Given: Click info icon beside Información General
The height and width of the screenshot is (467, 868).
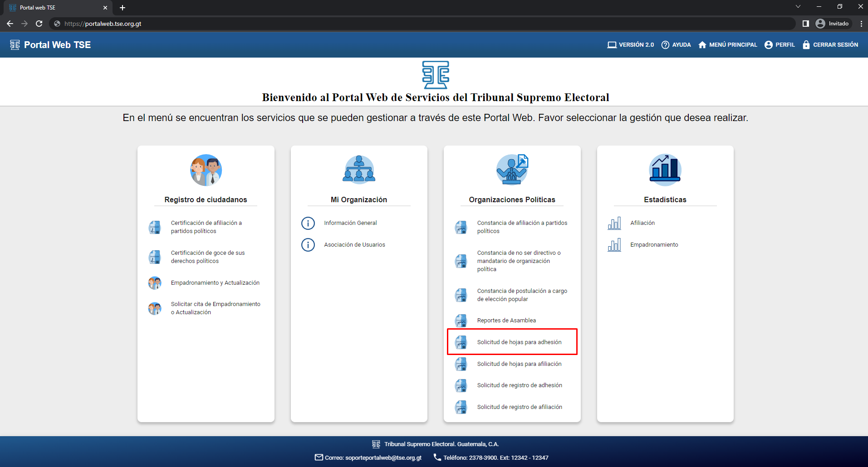Looking at the screenshot, I should [x=308, y=223].
